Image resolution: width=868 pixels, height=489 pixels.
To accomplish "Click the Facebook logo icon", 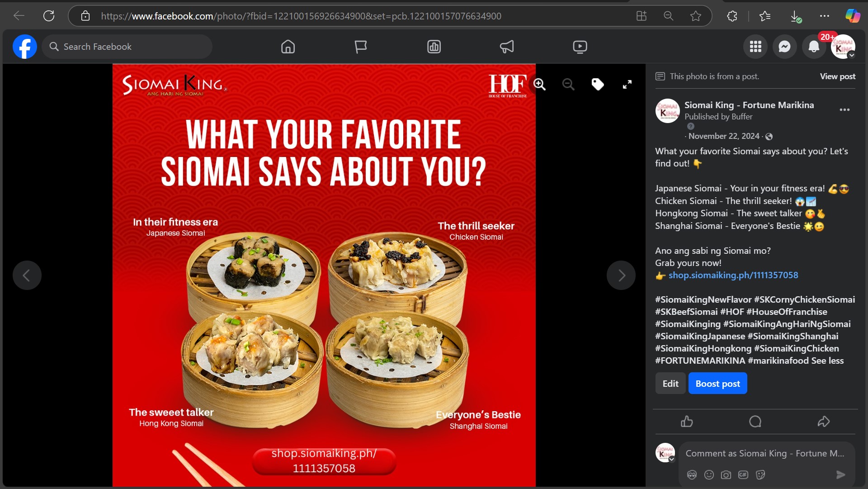I will 25,47.
